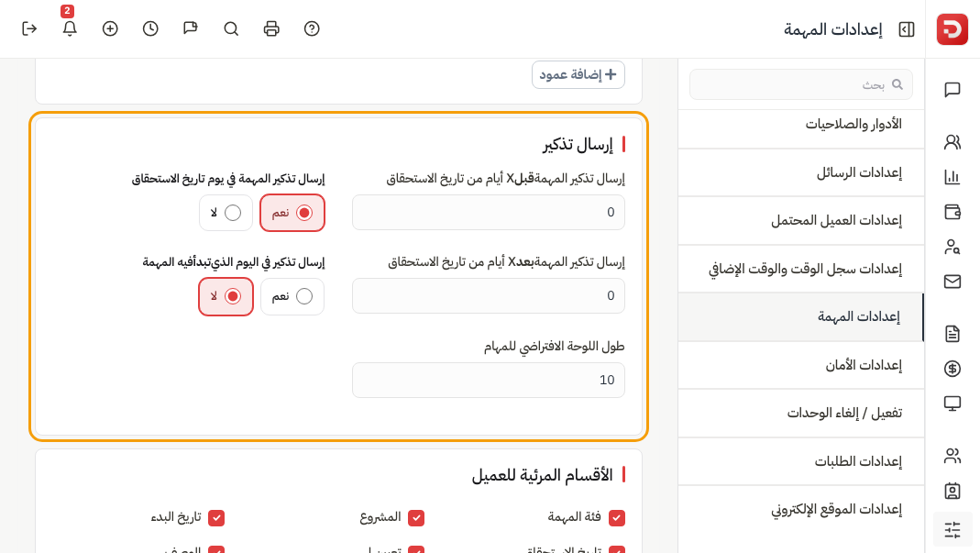Click the red app logo
Viewport: 980px width, 553px height.
click(x=952, y=29)
